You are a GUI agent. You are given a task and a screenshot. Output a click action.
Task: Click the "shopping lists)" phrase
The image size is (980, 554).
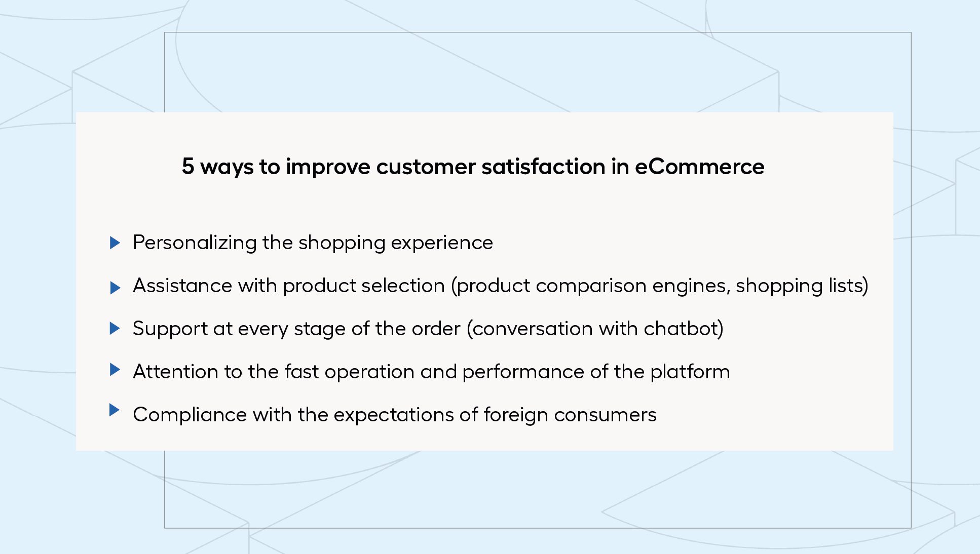point(802,286)
